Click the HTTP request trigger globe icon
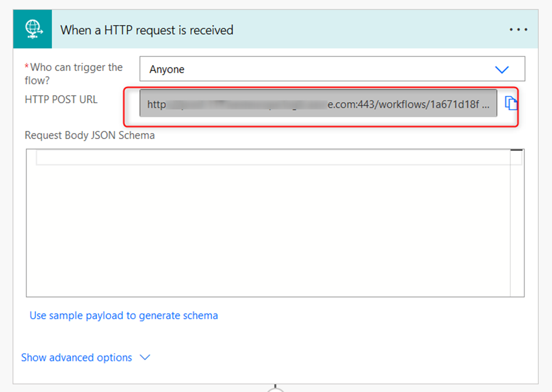Viewport: 552px width, 392px height. pyautogui.click(x=33, y=29)
